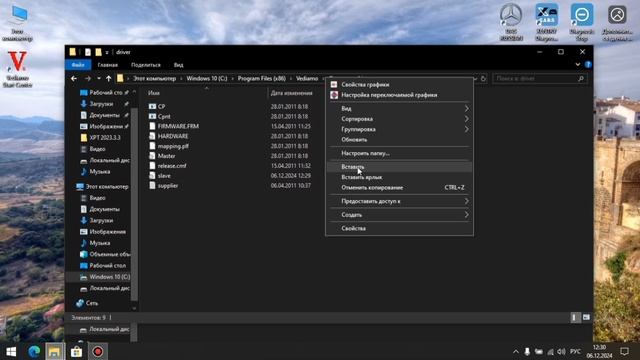Expand the Создать submenu
The image size is (640, 360).
pos(399,215)
